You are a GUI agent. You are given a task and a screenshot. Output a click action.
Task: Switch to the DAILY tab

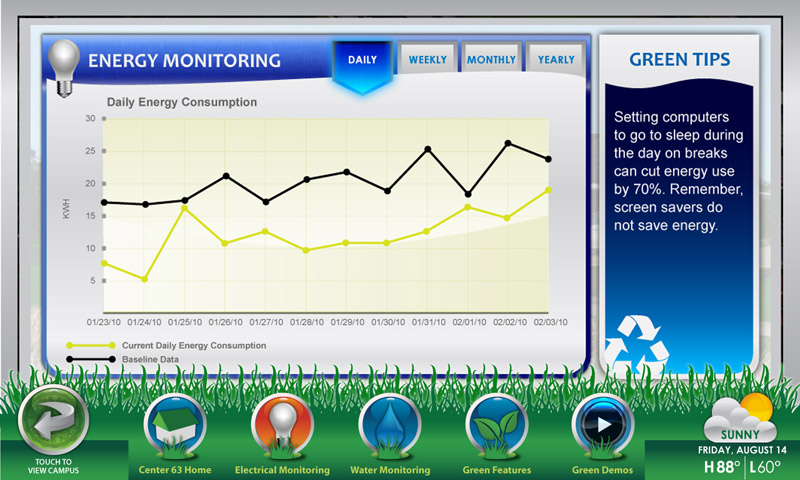(x=362, y=62)
